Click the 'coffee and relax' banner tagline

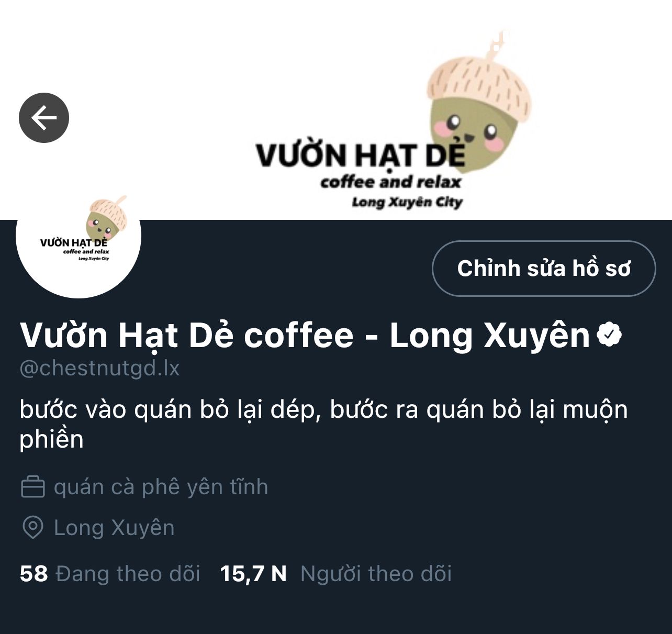tap(390, 182)
